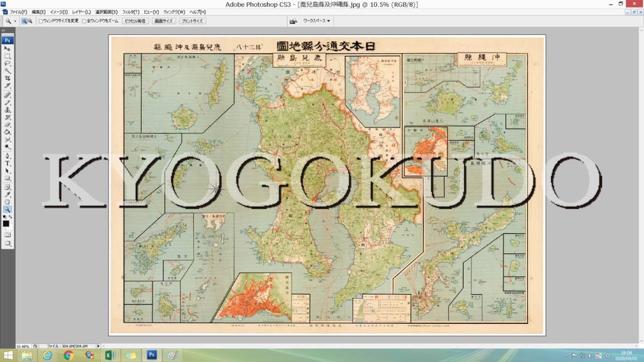644x362 pixels.
Task: Open Internet Explorer from the taskbar
Action: 48,356
